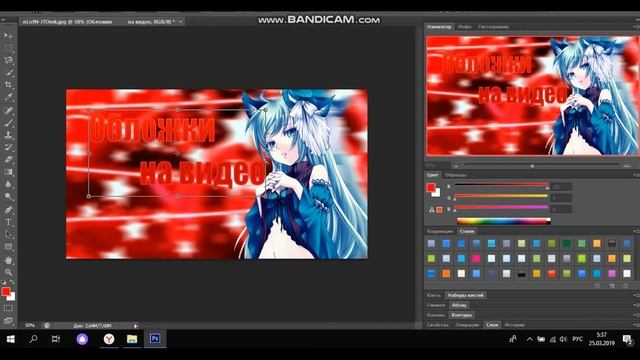640x360 pixels.
Task: Select the Eyedropper tool
Action: 8,97
